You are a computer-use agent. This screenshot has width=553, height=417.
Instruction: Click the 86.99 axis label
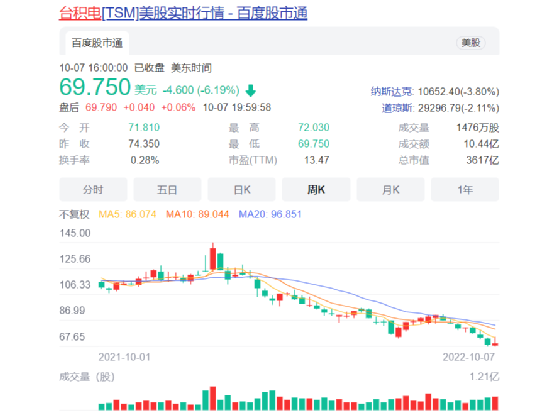tap(72, 310)
